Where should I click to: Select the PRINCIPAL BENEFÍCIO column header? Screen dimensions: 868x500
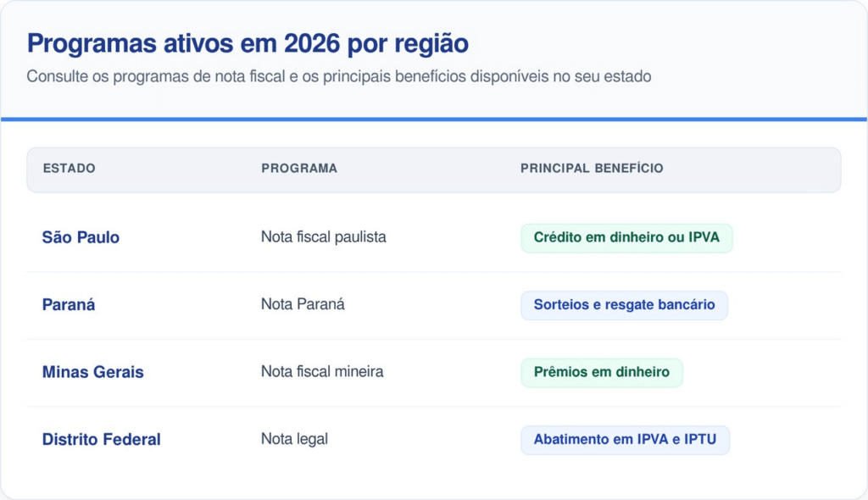[x=592, y=169]
